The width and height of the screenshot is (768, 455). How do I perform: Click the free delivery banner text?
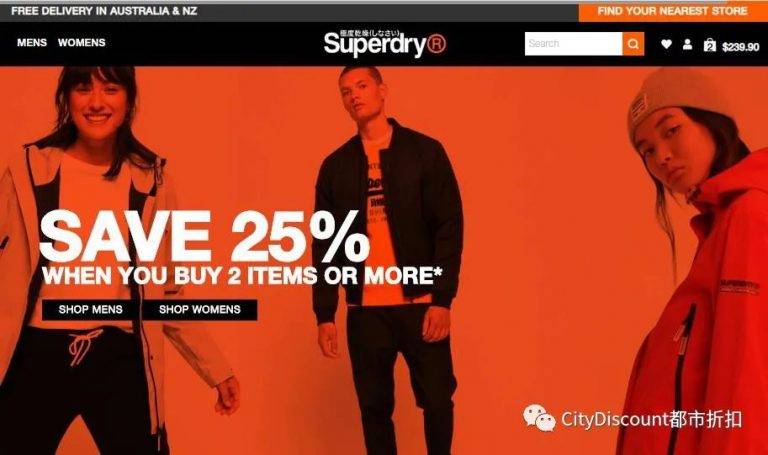click(104, 11)
